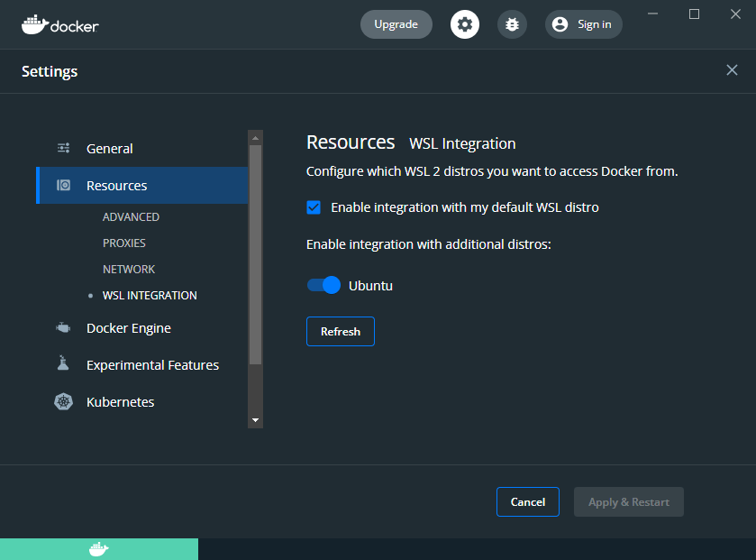This screenshot has height=560, width=756.
Task: Uncheck default WSL distro integration checkbox
Action: [x=314, y=207]
